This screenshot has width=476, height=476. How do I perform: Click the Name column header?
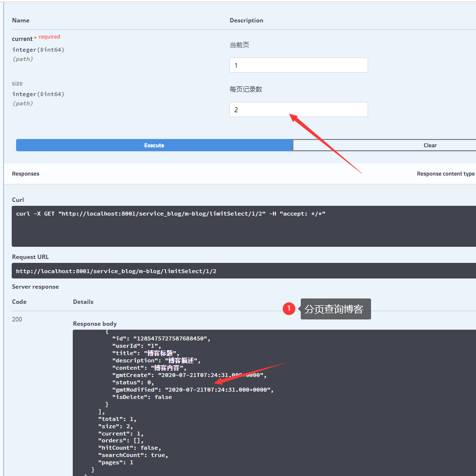pos(21,20)
